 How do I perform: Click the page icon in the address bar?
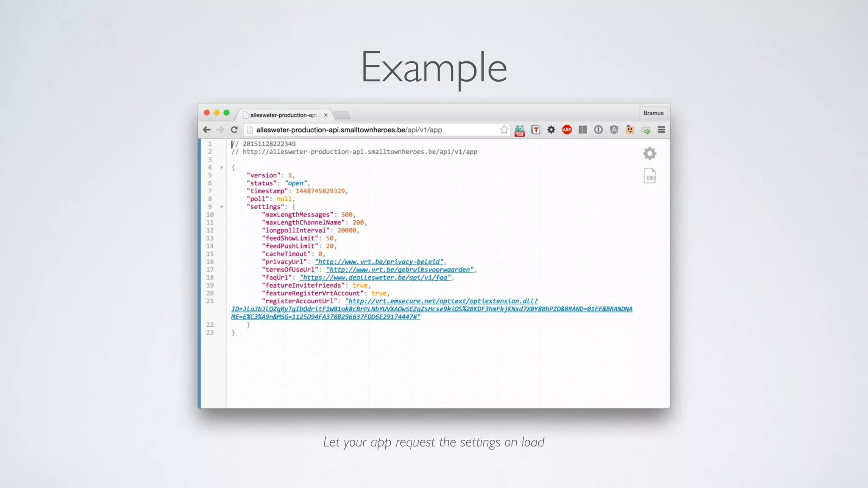click(250, 130)
